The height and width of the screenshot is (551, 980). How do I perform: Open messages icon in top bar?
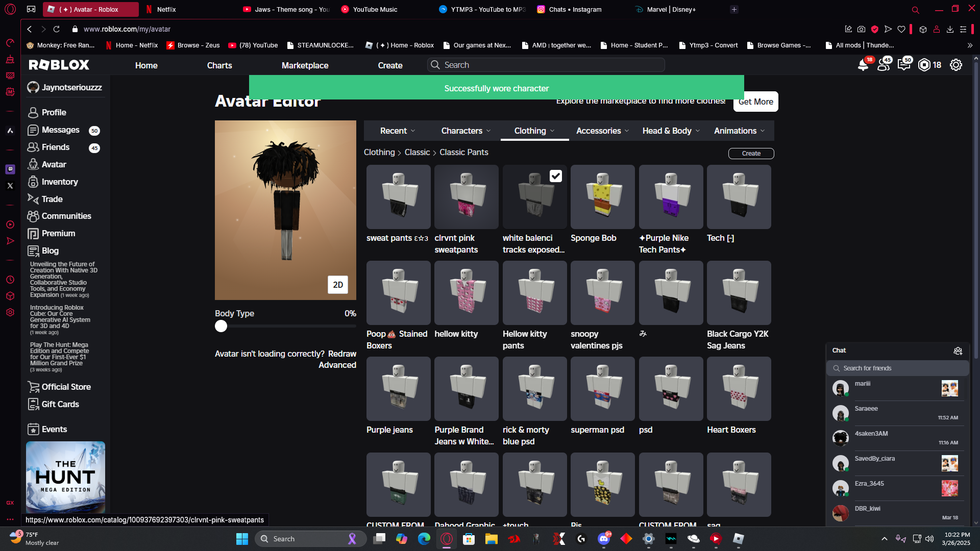903,65
